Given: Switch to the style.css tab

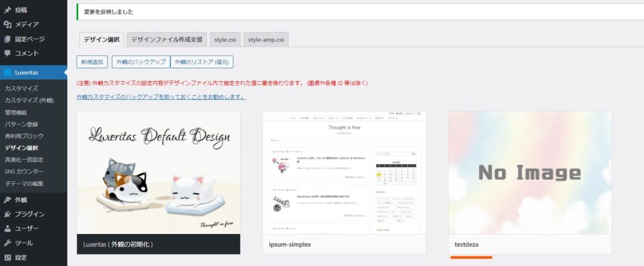Looking at the screenshot, I should pos(225,40).
